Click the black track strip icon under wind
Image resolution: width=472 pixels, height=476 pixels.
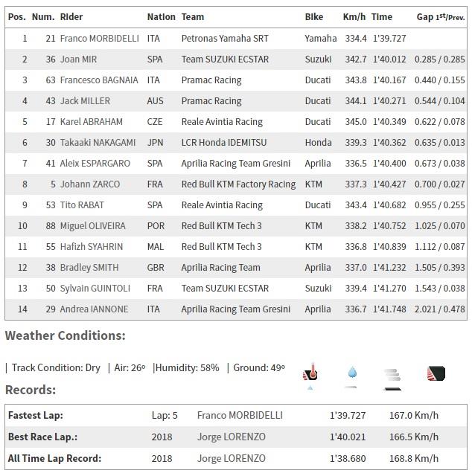[392, 388]
